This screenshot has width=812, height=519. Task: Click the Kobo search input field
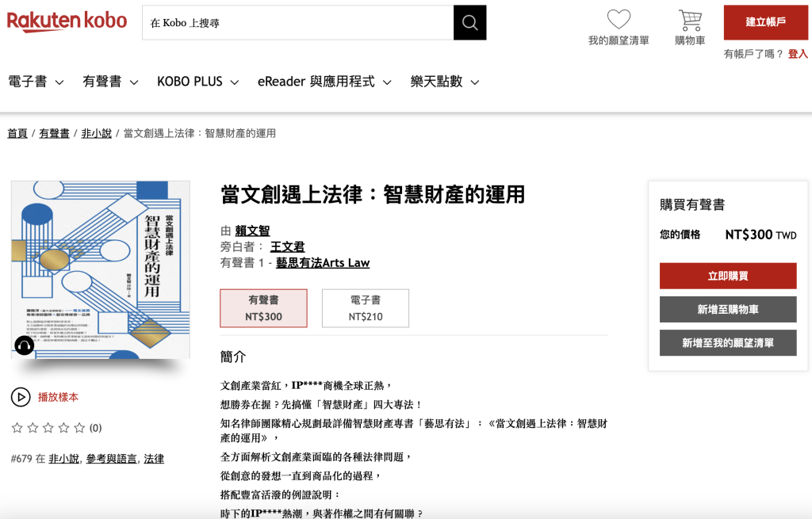tap(297, 23)
